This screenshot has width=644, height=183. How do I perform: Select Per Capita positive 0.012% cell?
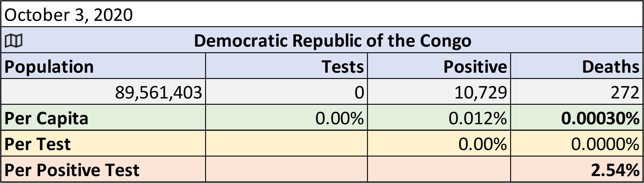click(439, 118)
